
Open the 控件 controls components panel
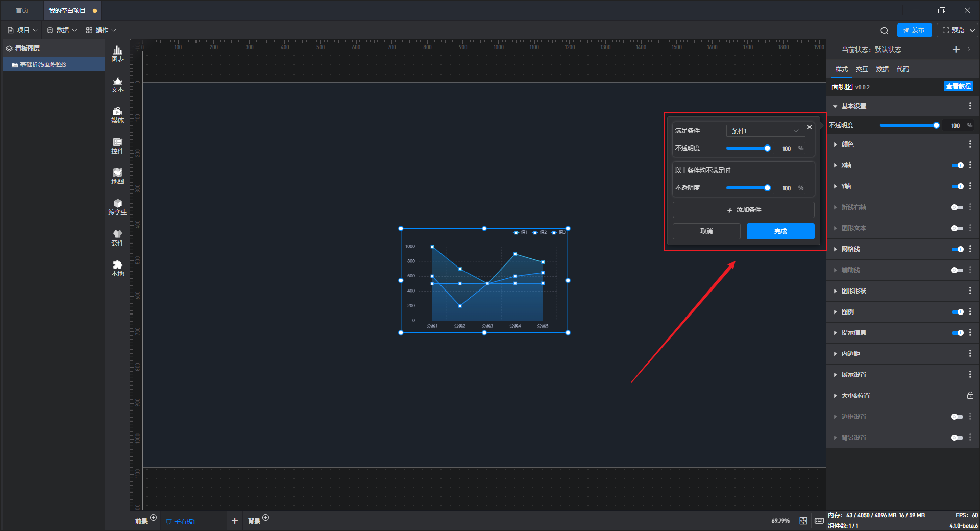point(117,146)
